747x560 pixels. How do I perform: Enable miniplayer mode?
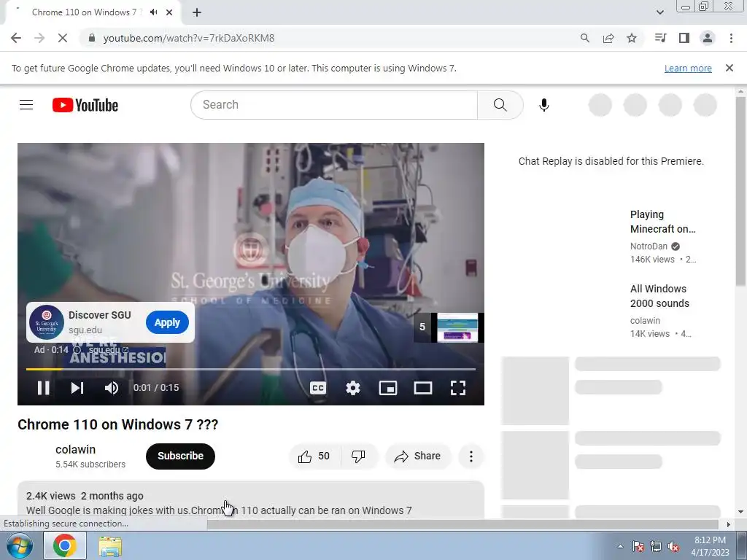(388, 388)
